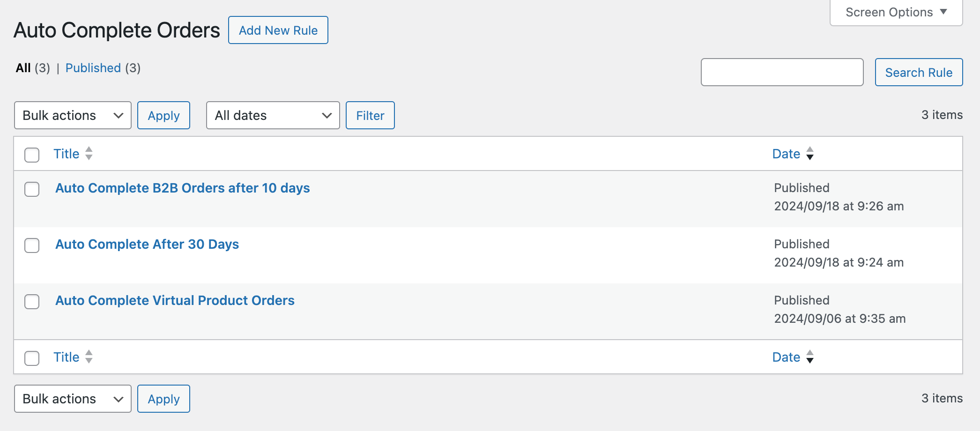This screenshot has height=431, width=980.
Task: Sort rules by Title ascending
Action: tap(67, 153)
